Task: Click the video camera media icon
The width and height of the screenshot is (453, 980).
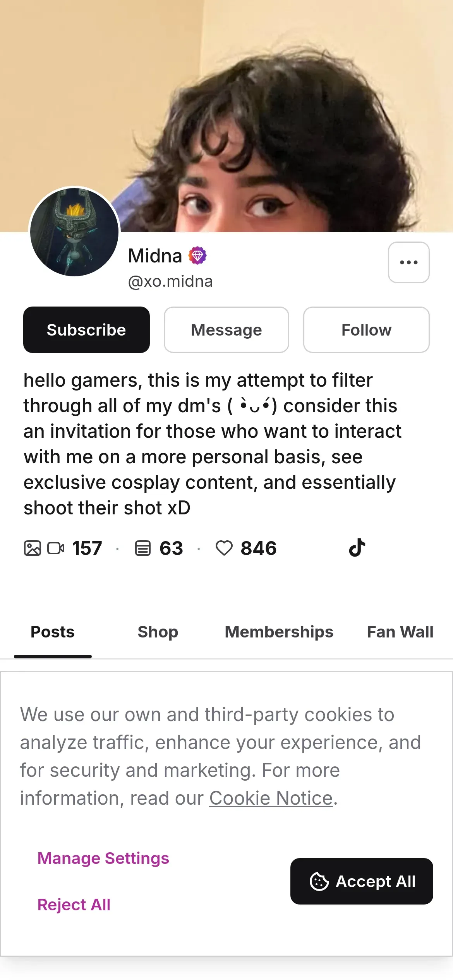Action: pos(56,548)
